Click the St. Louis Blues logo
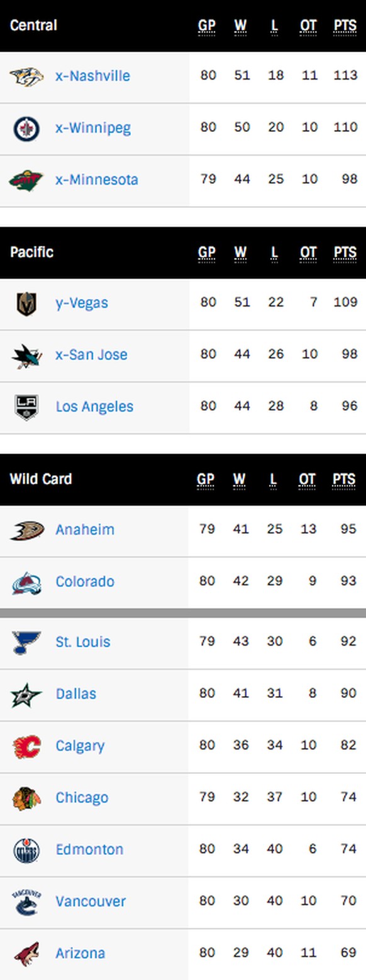366x980 pixels. (26, 643)
